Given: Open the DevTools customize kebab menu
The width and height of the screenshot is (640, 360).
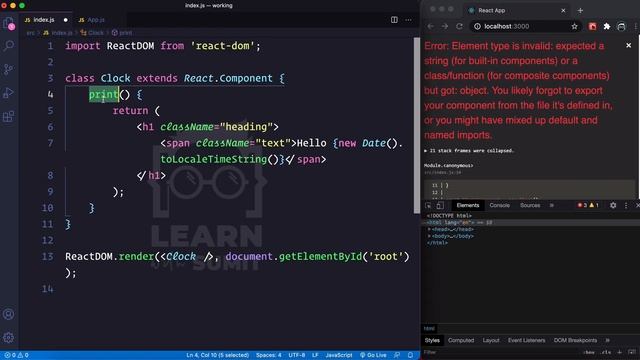Looking at the screenshot, I should pos(626,205).
